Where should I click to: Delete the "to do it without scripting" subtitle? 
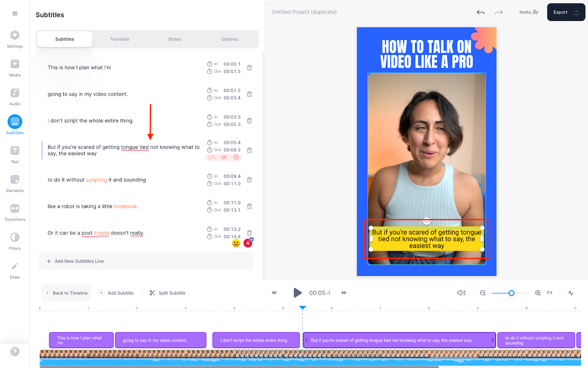tap(250, 180)
